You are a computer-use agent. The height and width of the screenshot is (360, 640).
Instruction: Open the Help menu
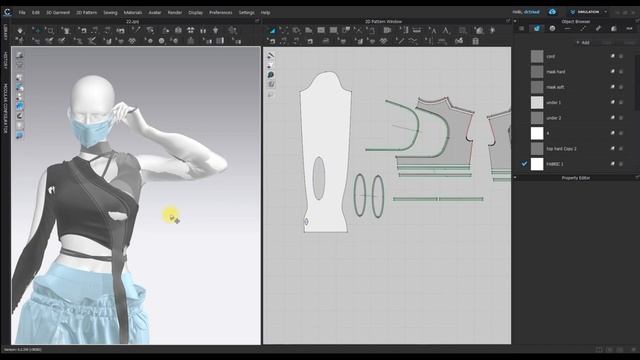coord(265,13)
